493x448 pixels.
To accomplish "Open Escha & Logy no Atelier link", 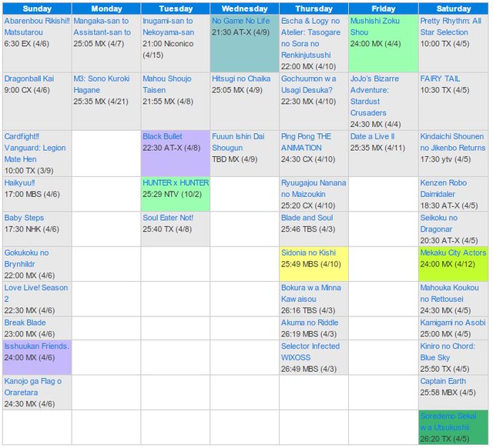I will tap(310, 38).
